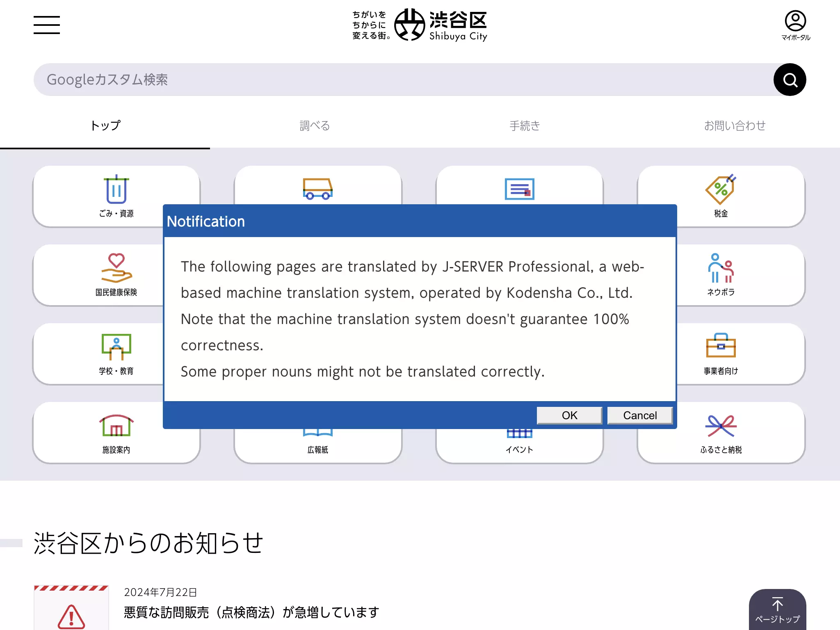Screen dimensions: 840x630
Task: Switch to the 調べる tab
Action: coord(315,126)
